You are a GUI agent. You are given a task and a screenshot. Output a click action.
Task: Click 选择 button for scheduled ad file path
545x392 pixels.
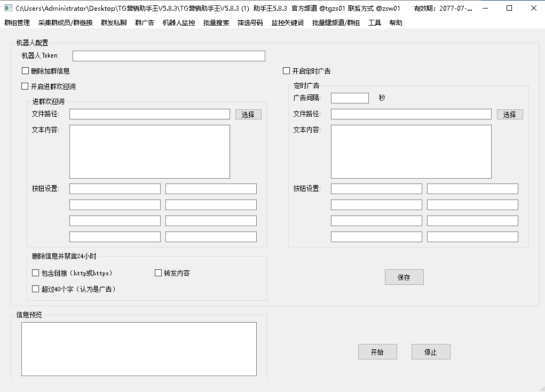pos(510,115)
